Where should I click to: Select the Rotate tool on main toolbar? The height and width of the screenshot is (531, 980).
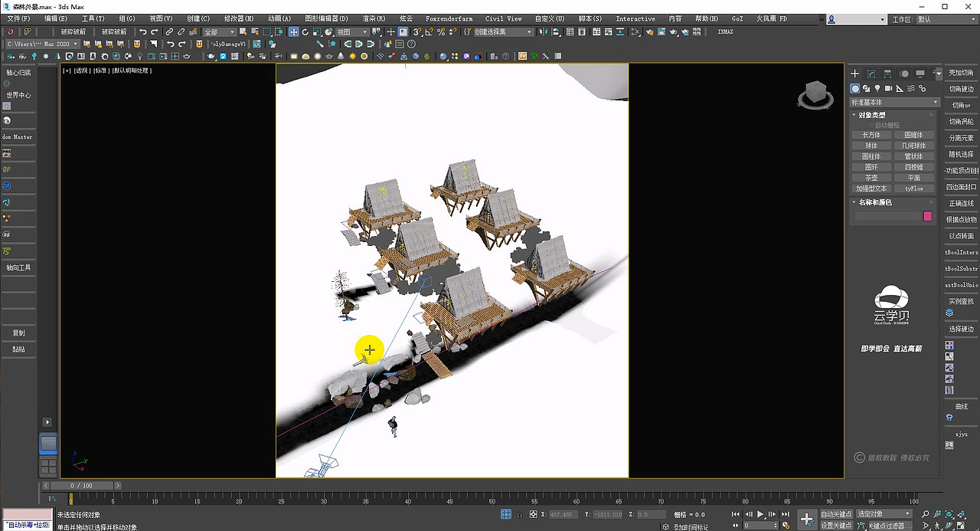305,32
